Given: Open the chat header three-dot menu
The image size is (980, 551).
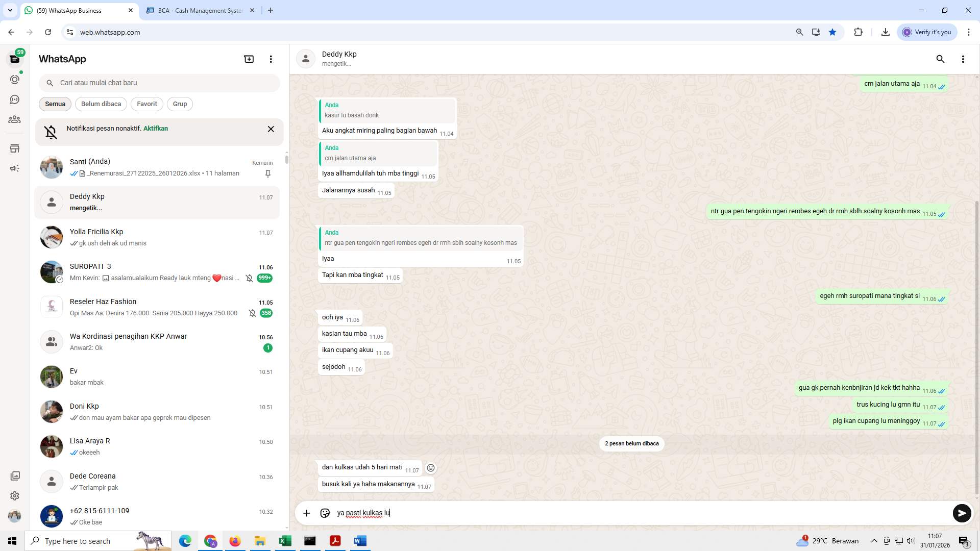Looking at the screenshot, I should pyautogui.click(x=963, y=59).
